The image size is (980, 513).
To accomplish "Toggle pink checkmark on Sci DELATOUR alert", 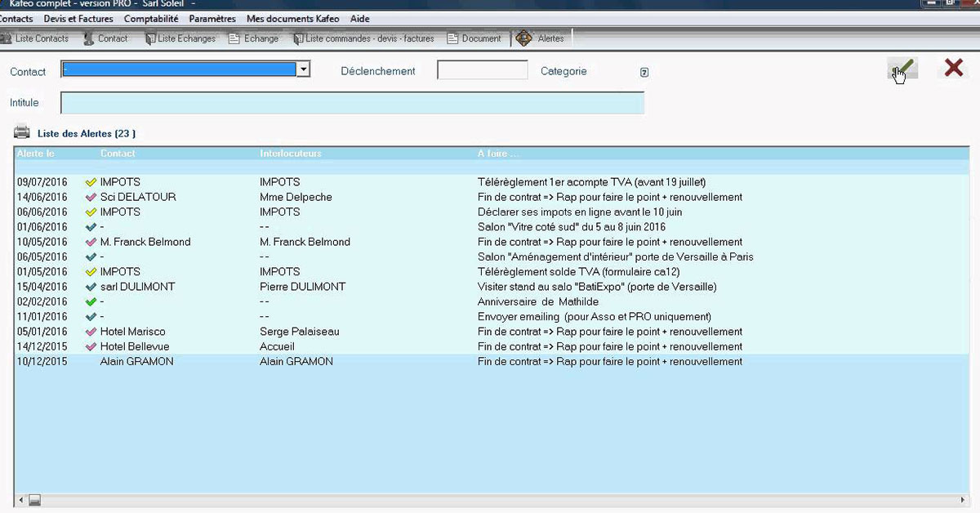I will coord(91,197).
